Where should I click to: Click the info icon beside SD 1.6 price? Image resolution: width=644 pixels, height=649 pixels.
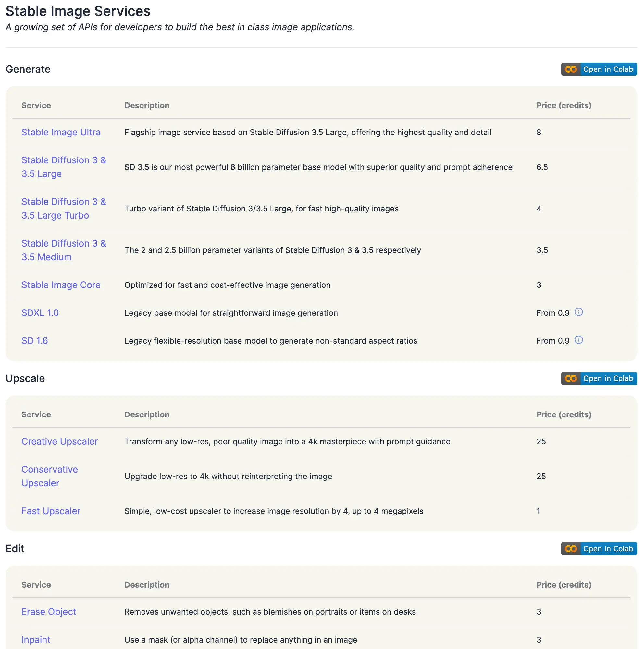click(578, 340)
